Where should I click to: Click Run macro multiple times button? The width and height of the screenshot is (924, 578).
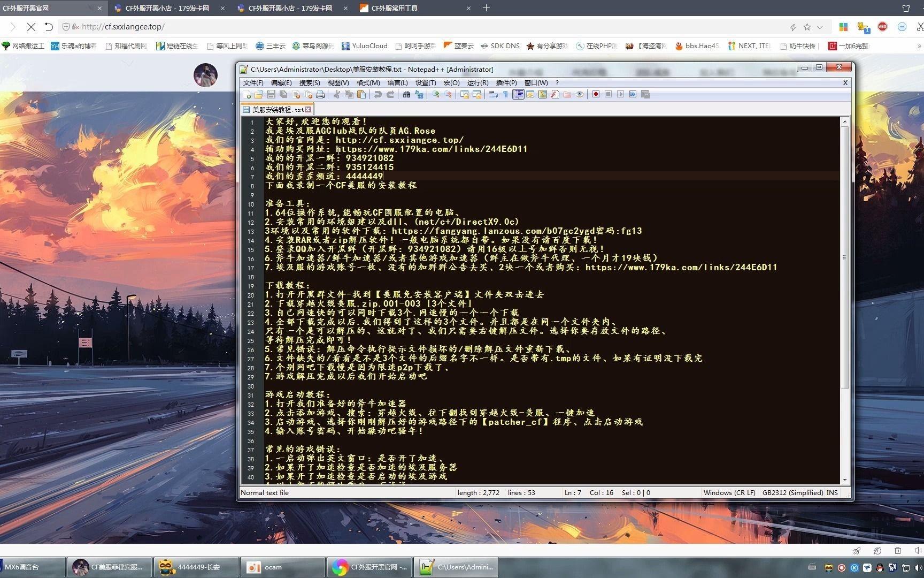coord(633,94)
